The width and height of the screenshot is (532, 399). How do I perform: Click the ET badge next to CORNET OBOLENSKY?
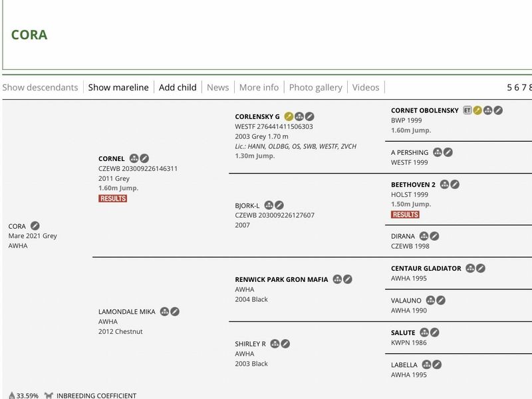tap(467, 110)
